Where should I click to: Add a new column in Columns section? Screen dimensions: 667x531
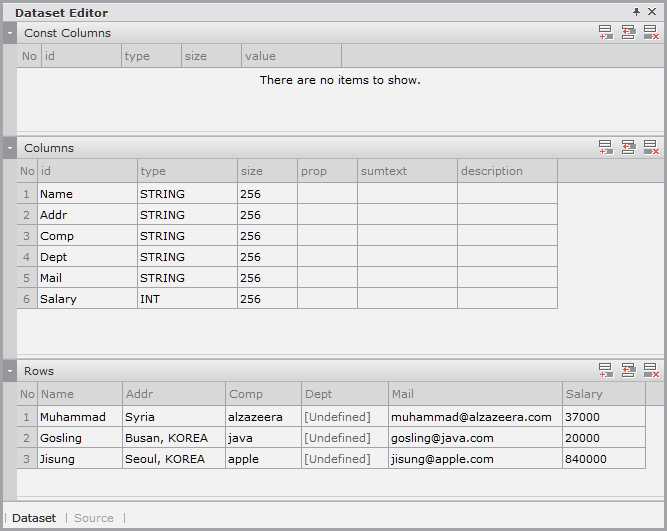point(606,148)
